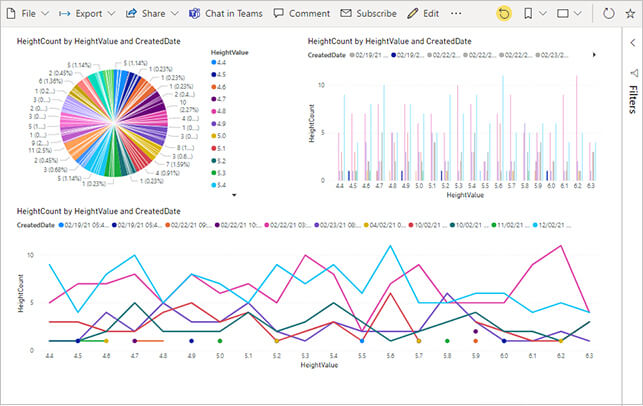Image resolution: width=643 pixels, height=406 pixels.
Task: Select 02/23/21 08 violet line legend entry
Action: click(338, 225)
